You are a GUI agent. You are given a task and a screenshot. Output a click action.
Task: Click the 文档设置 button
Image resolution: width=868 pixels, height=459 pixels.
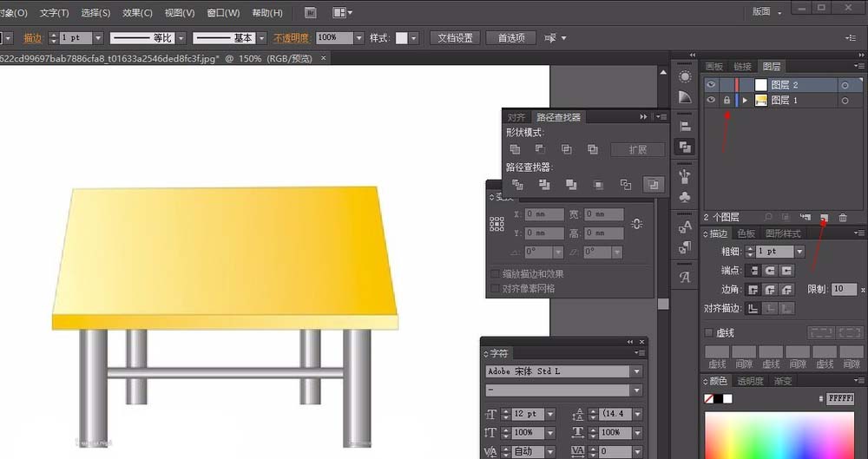coord(455,38)
